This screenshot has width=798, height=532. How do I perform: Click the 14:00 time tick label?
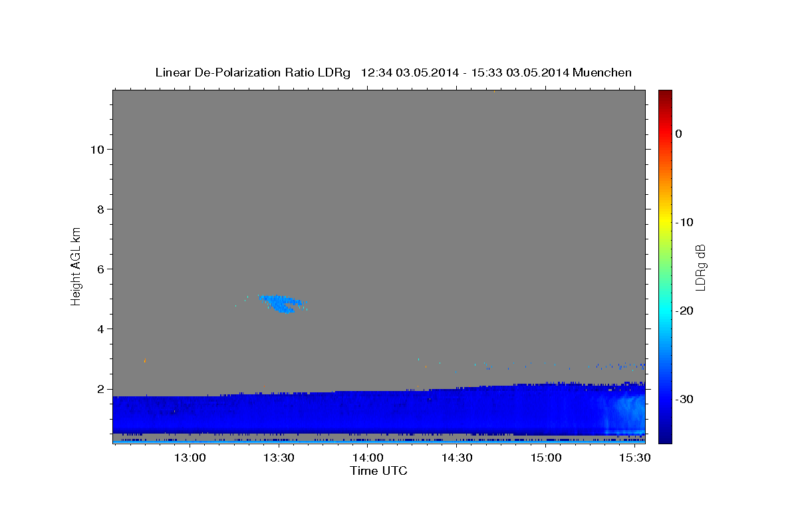pos(368,458)
